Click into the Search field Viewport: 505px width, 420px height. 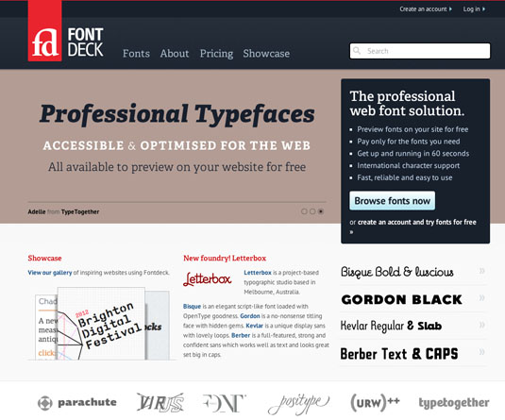point(420,51)
